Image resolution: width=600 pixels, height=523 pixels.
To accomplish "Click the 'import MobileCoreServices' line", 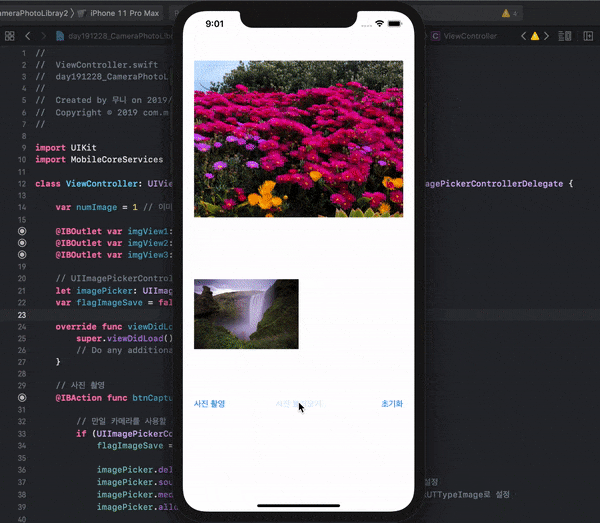I will (x=99, y=160).
